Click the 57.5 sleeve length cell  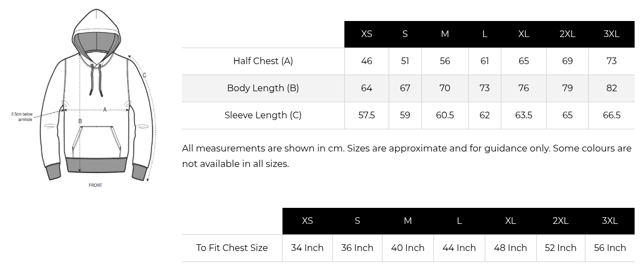(x=366, y=116)
